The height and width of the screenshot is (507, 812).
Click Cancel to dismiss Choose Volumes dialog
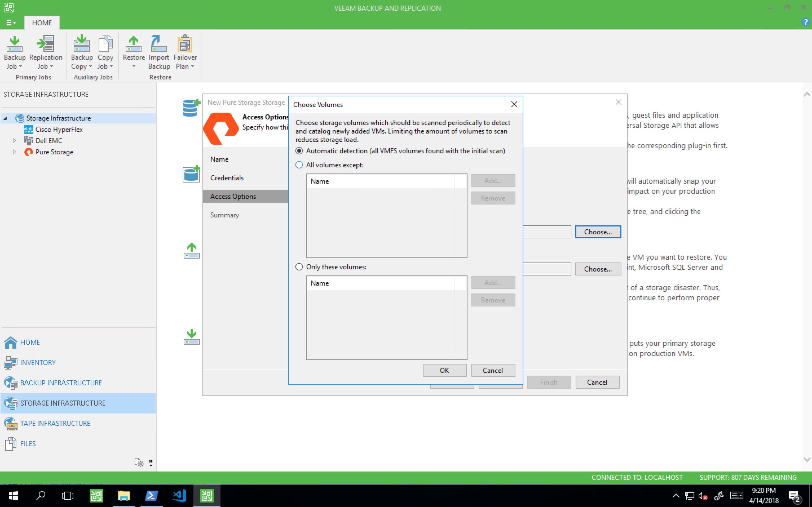(493, 370)
